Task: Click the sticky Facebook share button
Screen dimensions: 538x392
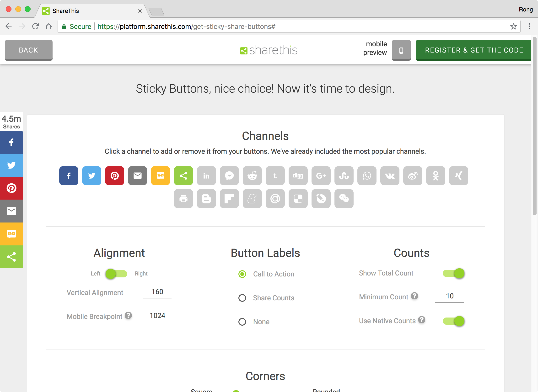Action: coord(11,142)
